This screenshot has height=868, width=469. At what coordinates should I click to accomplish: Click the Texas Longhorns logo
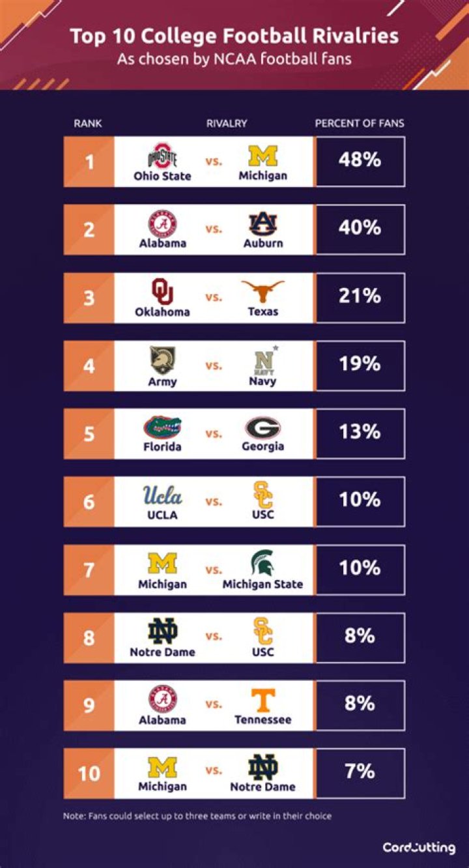coord(263,291)
